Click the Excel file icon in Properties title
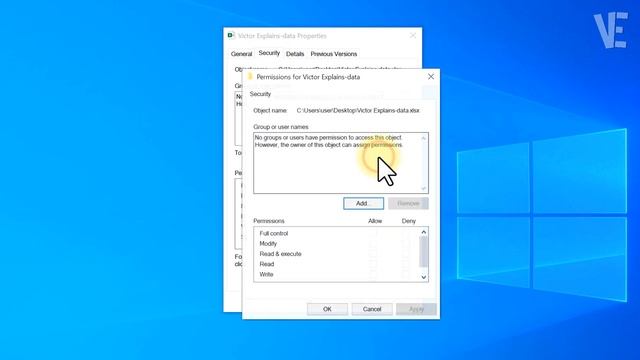Viewport: 640px width, 360px height. click(231, 36)
